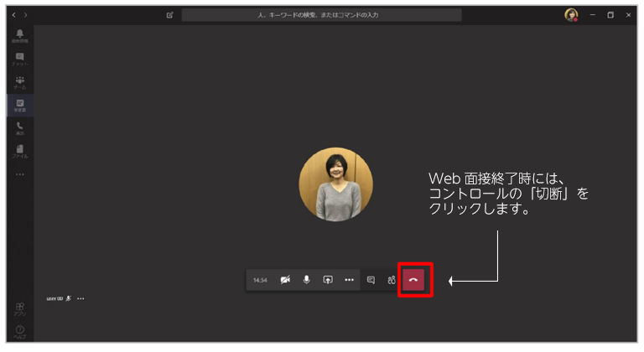This screenshot has width=644, height=352.
Task: Mute the microphone in meeting controls
Action: point(306,280)
